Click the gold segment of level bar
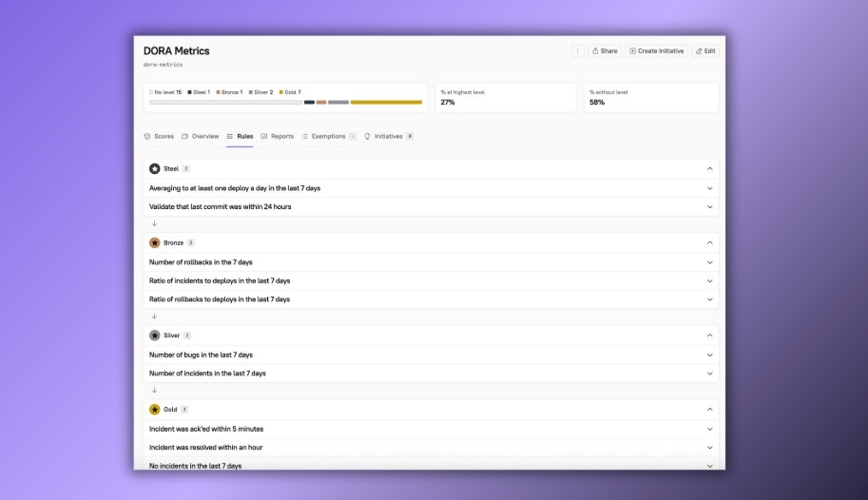This screenshot has height=500, width=868. pyautogui.click(x=385, y=102)
